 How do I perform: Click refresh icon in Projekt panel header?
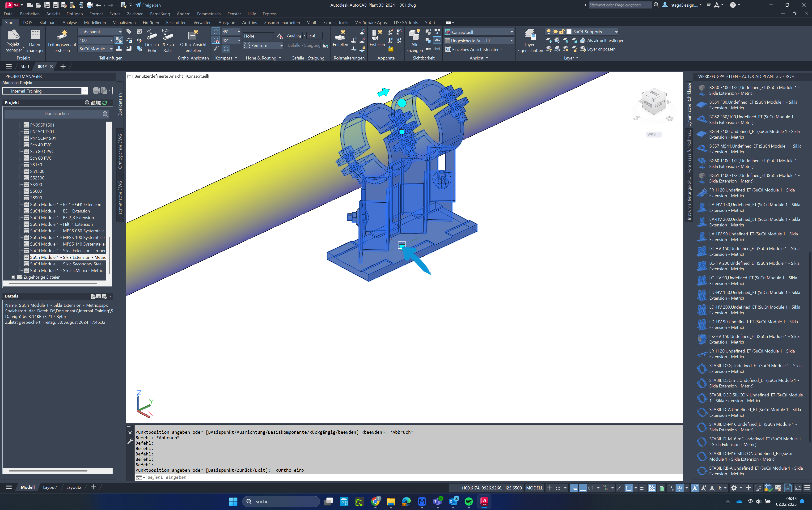point(105,102)
